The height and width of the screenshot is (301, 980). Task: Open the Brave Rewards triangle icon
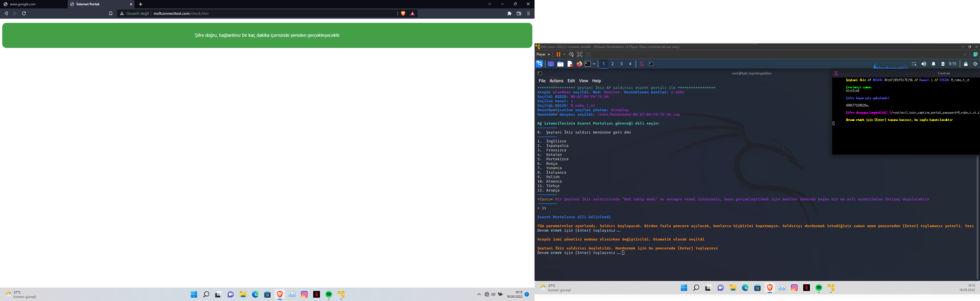(412, 13)
